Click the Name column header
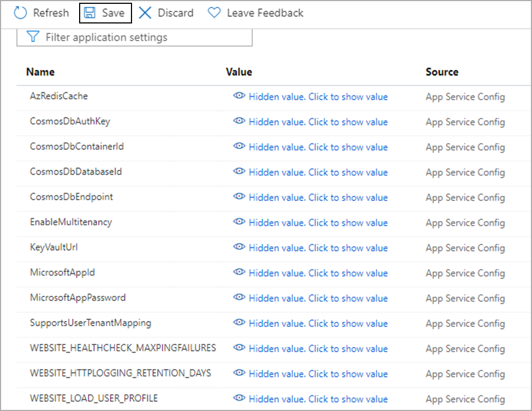 pos(40,72)
